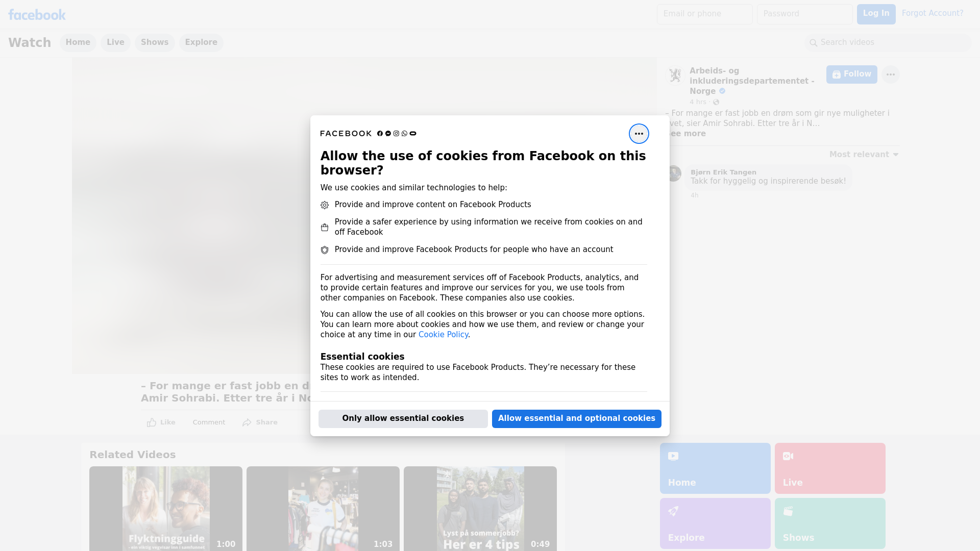Switch to the Shows tab in Watch
Screen dimensions: 980x551
pos(155,43)
